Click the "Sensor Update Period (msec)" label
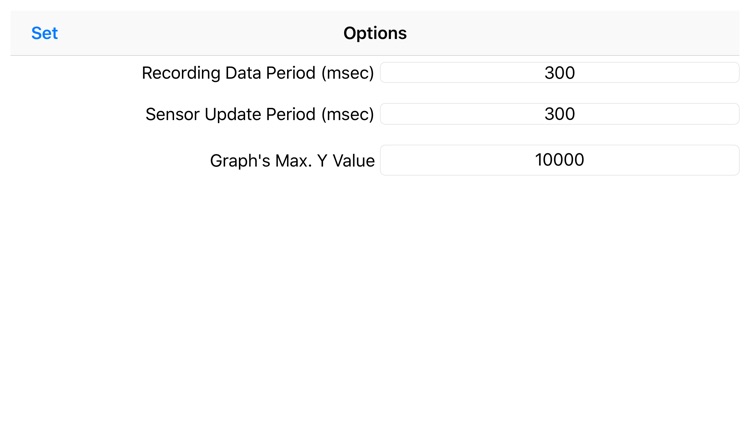This screenshot has height=422, width=750. (x=260, y=114)
